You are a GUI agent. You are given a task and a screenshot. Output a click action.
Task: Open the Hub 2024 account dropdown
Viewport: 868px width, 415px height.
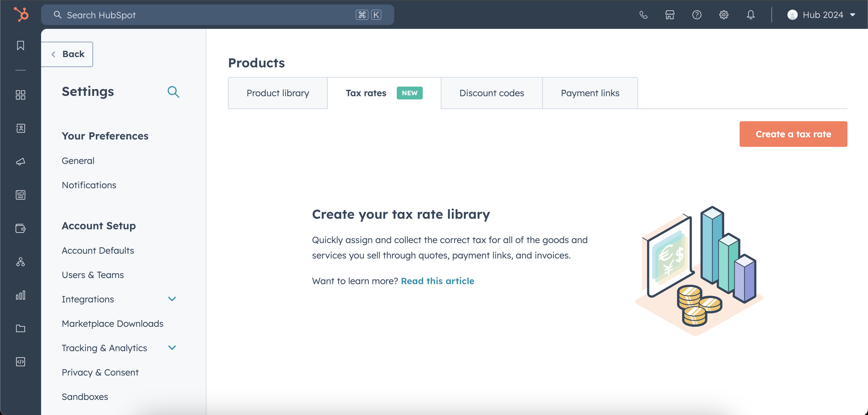click(821, 15)
